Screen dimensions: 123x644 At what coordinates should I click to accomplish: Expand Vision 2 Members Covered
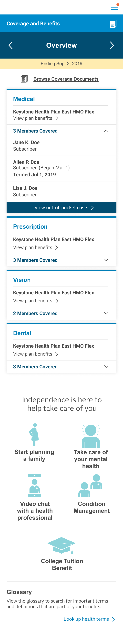tap(106, 313)
